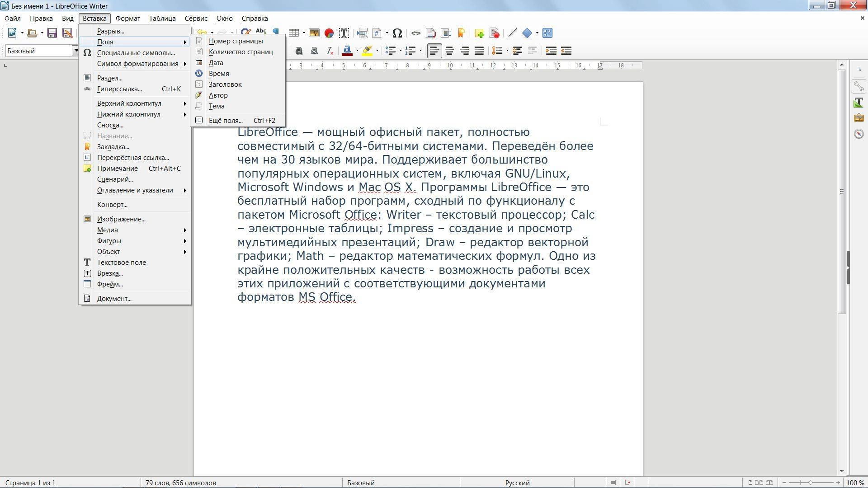Click the Insert comment note icon
The width and height of the screenshot is (868, 488).
coord(479,33)
